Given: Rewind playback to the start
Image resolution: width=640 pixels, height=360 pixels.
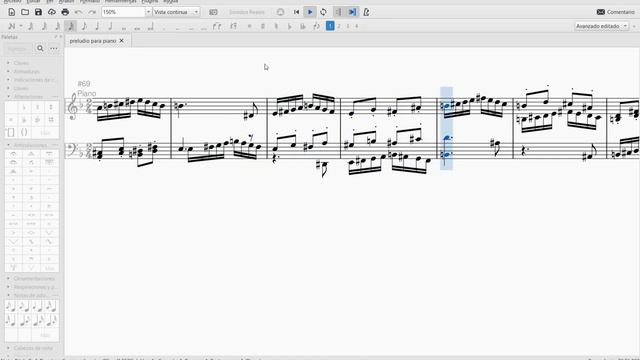Looking at the screenshot, I should coord(296,12).
